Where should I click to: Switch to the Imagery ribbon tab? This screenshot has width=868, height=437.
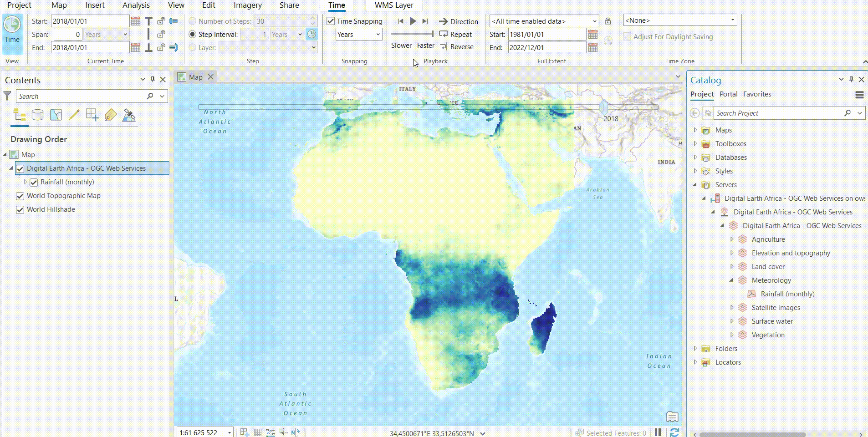pos(247,5)
